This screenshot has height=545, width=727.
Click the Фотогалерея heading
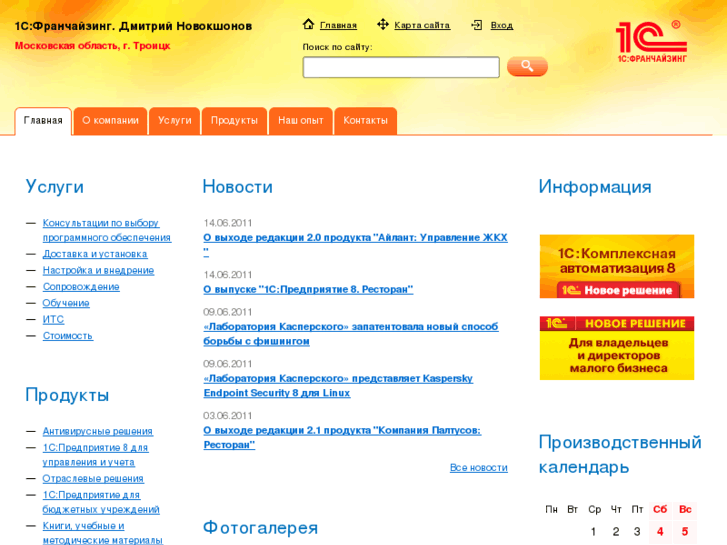pos(261,528)
